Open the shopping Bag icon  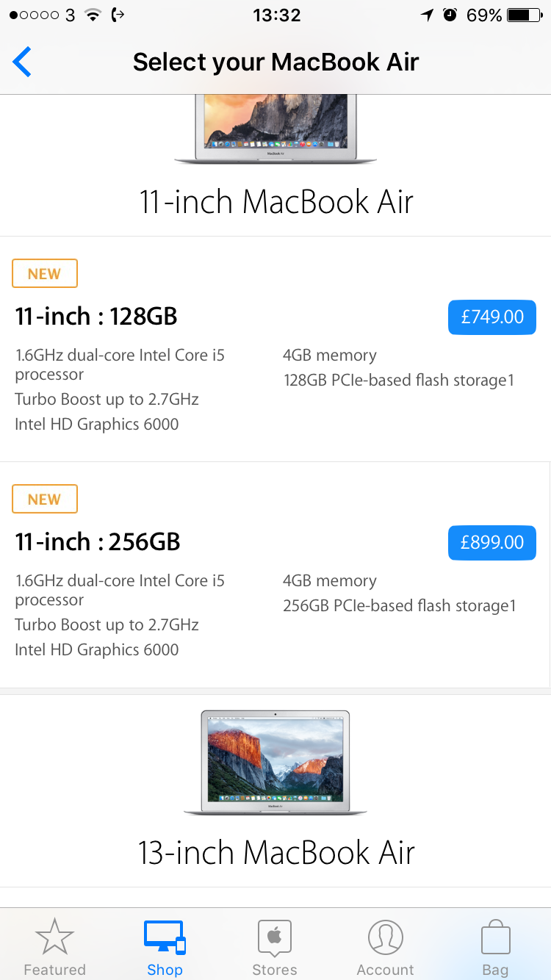pos(495,938)
